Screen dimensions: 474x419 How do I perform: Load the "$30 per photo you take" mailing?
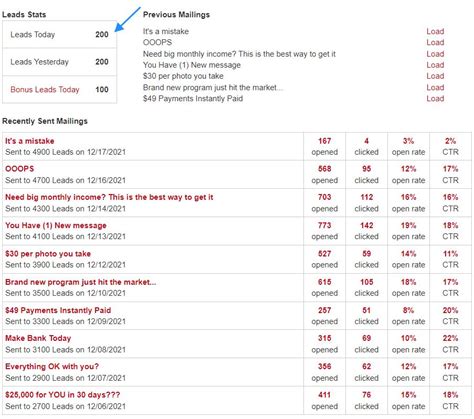435,76
